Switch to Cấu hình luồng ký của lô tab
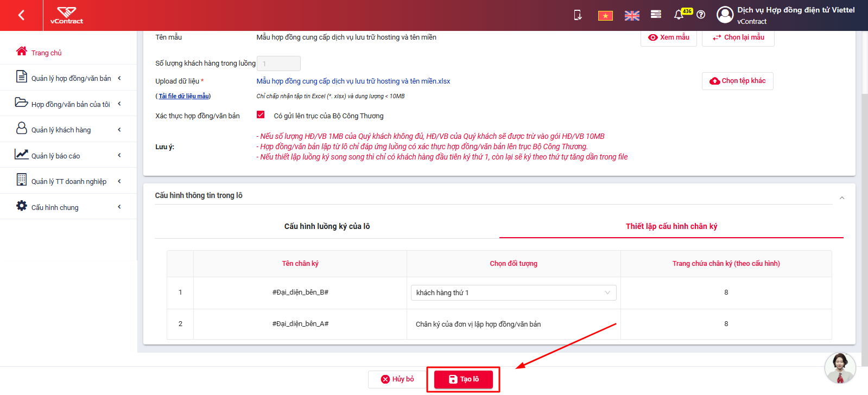Image resolution: width=868 pixels, height=395 pixels. tap(327, 226)
